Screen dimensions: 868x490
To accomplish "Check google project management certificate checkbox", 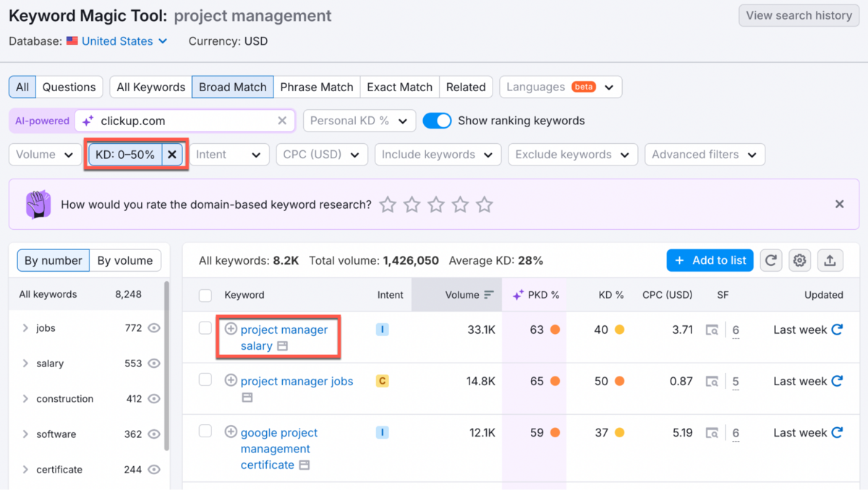I will coord(205,431).
